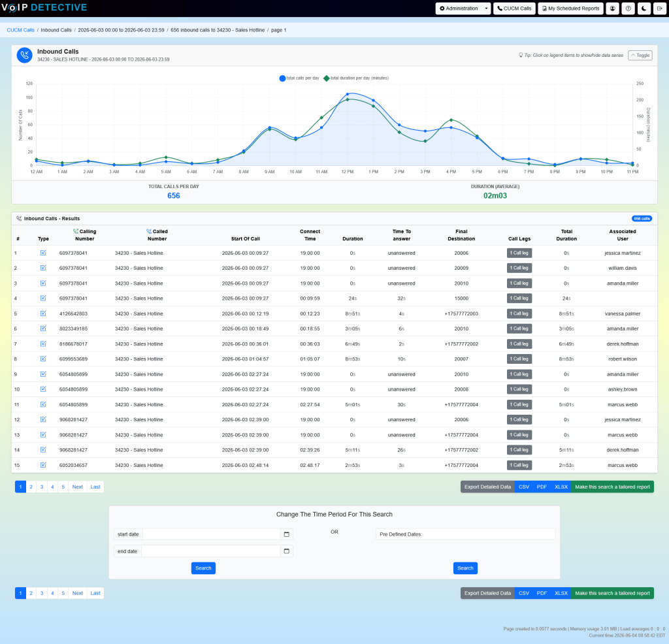Click the blue Inbound Calls phone icon
Screen dimensions: 669x644
click(24, 55)
